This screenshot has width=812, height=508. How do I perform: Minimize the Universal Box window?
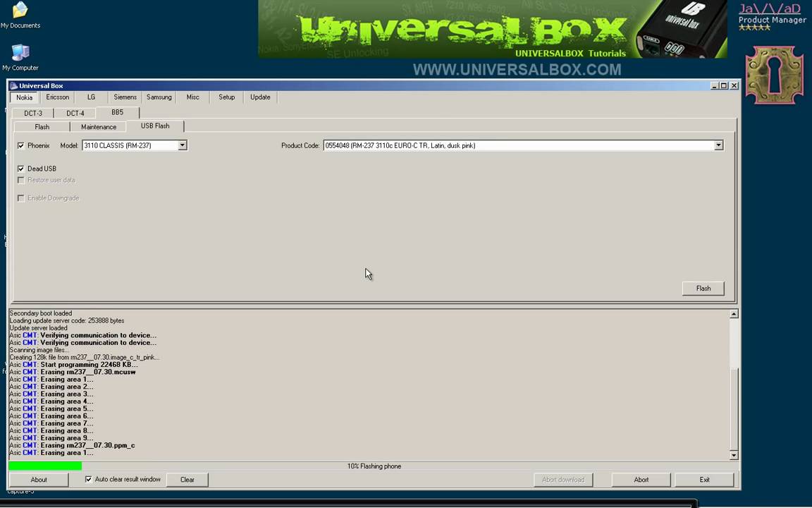click(x=715, y=85)
